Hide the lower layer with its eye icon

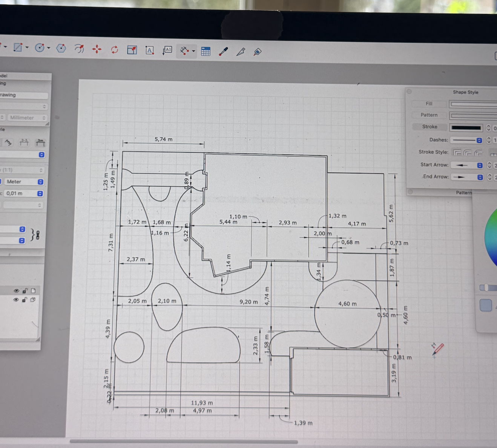tap(16, 300)
